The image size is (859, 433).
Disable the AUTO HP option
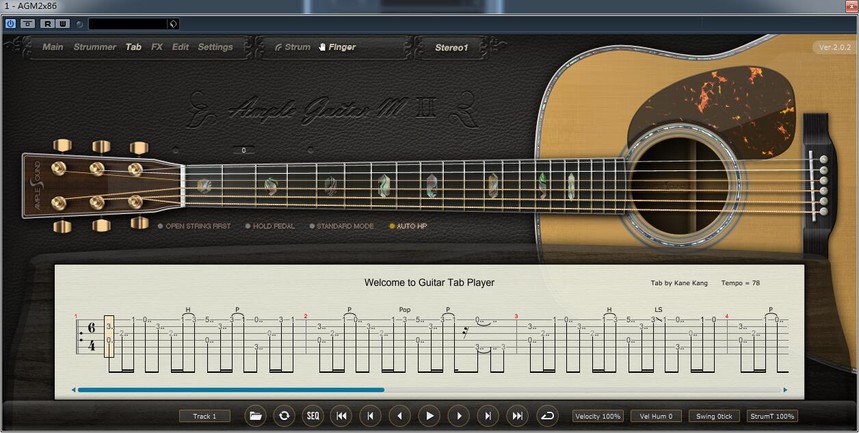click(408, 226)
